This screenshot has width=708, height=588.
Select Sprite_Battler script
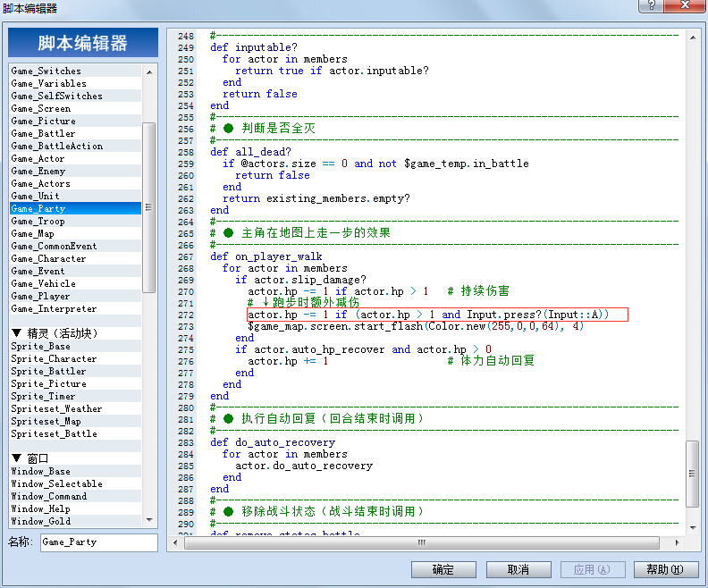[x=75, y=372]
